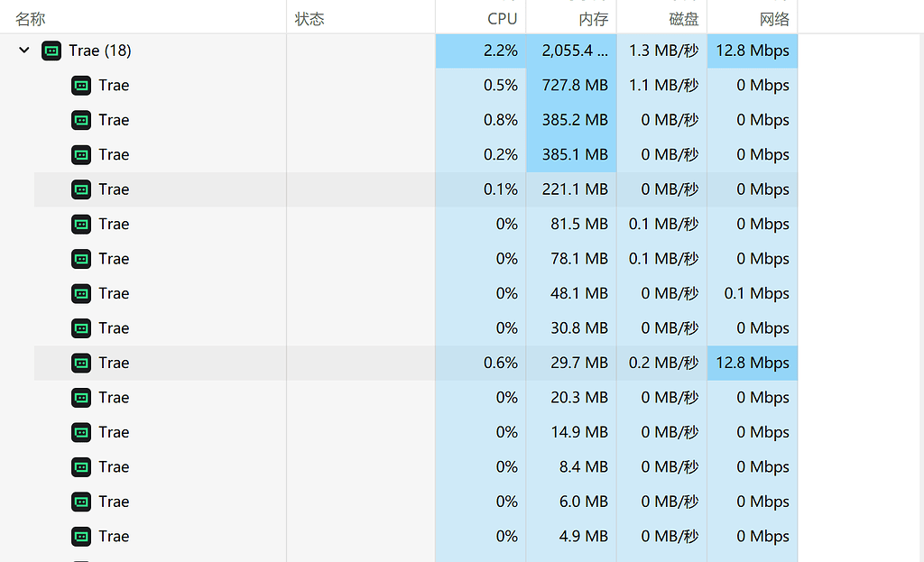Click Trae icon in the 4.9 MB row
The image size is (924, 562).
[x=81, y=537]
